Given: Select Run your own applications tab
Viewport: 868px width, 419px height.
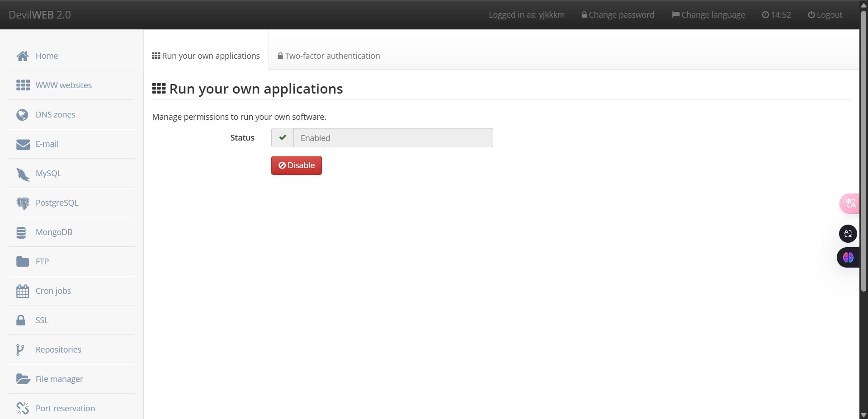Looking at the screenshot, I should tap(206, 56).
